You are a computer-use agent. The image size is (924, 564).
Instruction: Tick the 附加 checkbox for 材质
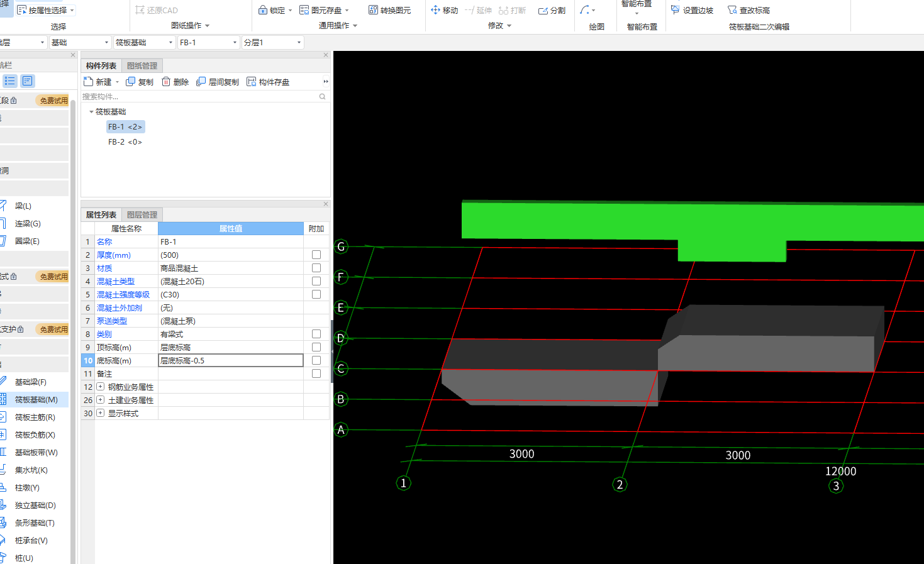click(316, 268)
